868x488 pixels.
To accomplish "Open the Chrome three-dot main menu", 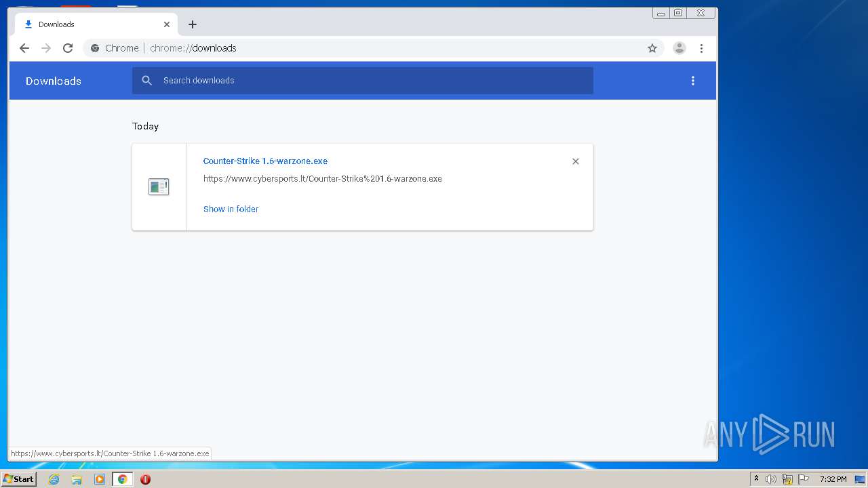I will 701,48.
